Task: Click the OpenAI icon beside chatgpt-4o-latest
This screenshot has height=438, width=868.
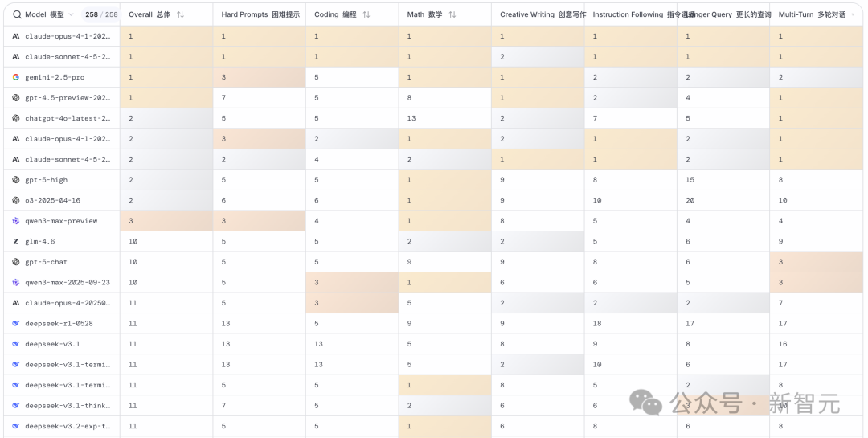Action: pyautogui.click(x=16, y=118)
